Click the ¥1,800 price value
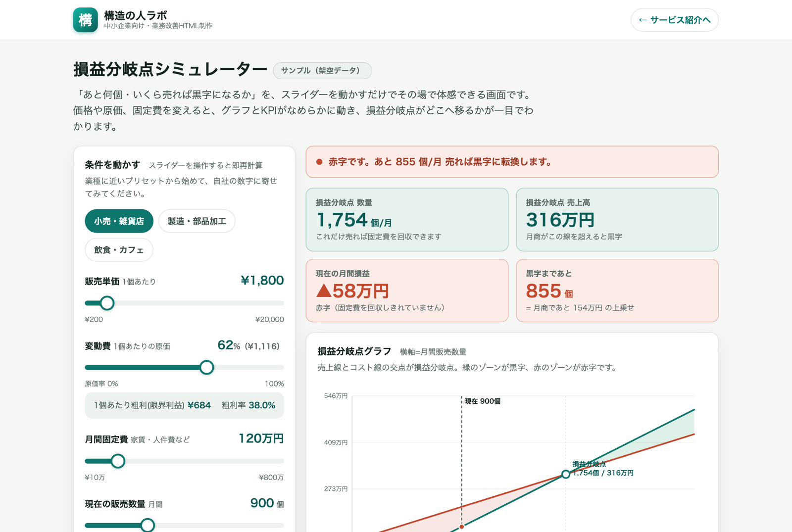792x532 pixels. pos(262,281)
